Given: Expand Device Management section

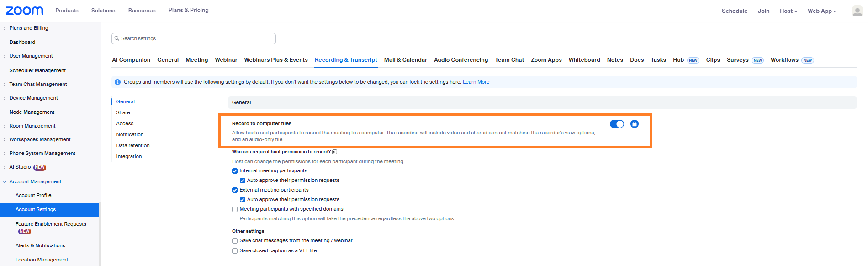Looking at the screenshot, I should [x=5, y=98].
